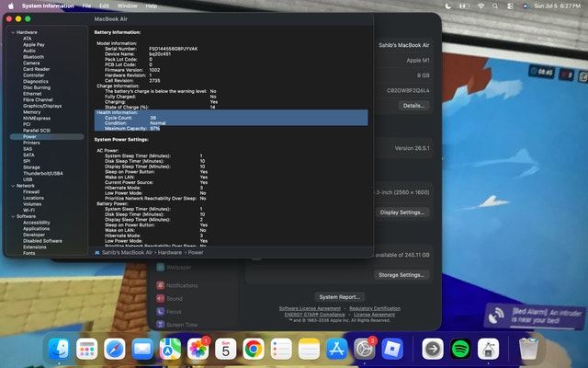Open the Edit menu
The height and width of the screenshot is (368, 588).
tap(104, 6)
